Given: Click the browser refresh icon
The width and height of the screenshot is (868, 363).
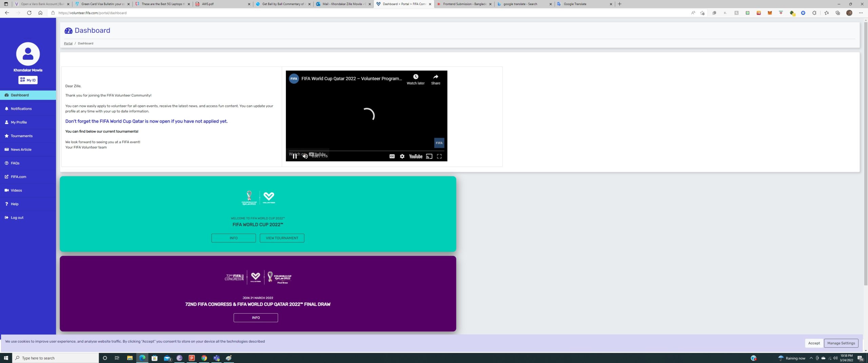Looking at the screenshot, I should [x=29, y=13].
